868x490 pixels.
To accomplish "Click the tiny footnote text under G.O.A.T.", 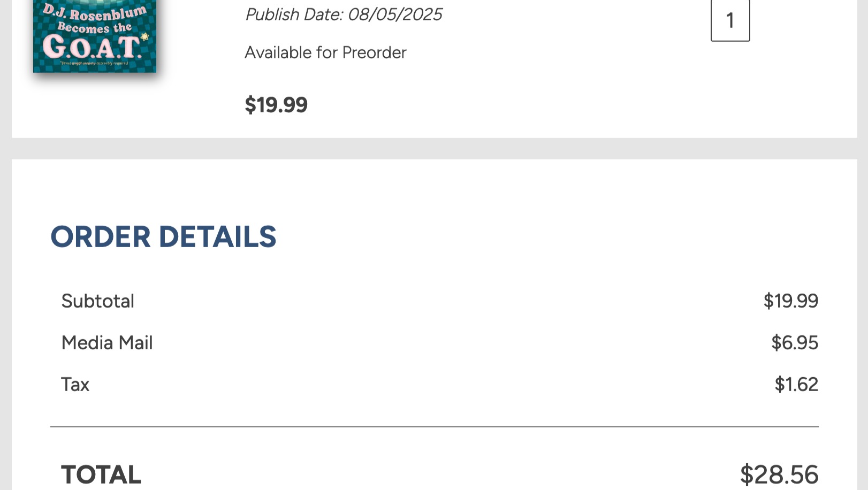I will click(x=94, y=63).
